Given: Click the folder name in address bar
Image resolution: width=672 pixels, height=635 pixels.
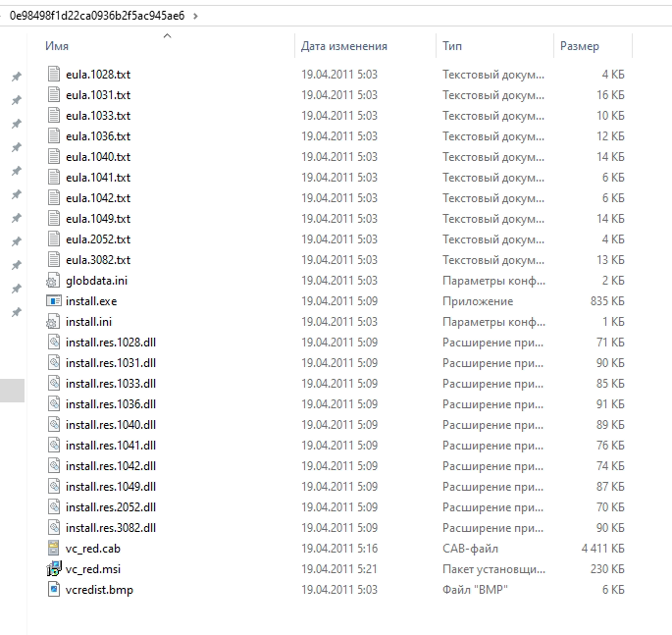Looking at the screenshot, I should click(96, 16).
